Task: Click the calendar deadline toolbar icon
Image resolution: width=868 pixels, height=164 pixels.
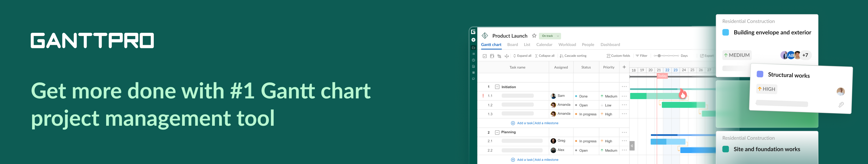Action: 492,56
